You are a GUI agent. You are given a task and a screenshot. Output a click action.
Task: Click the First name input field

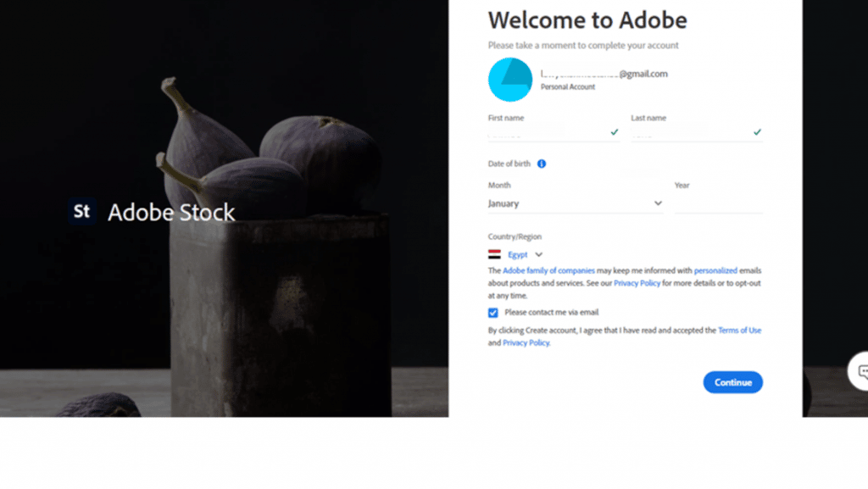pyautogui.click(x=554, y=133)
